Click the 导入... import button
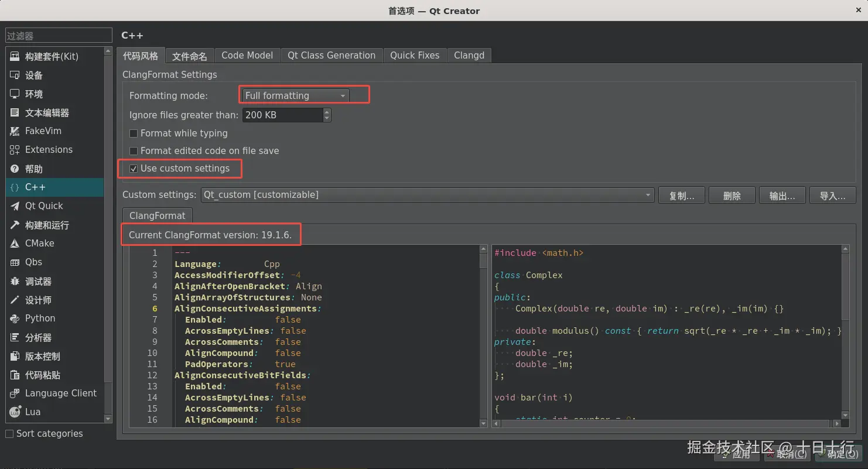868x469 pixels. pos(833,196)
